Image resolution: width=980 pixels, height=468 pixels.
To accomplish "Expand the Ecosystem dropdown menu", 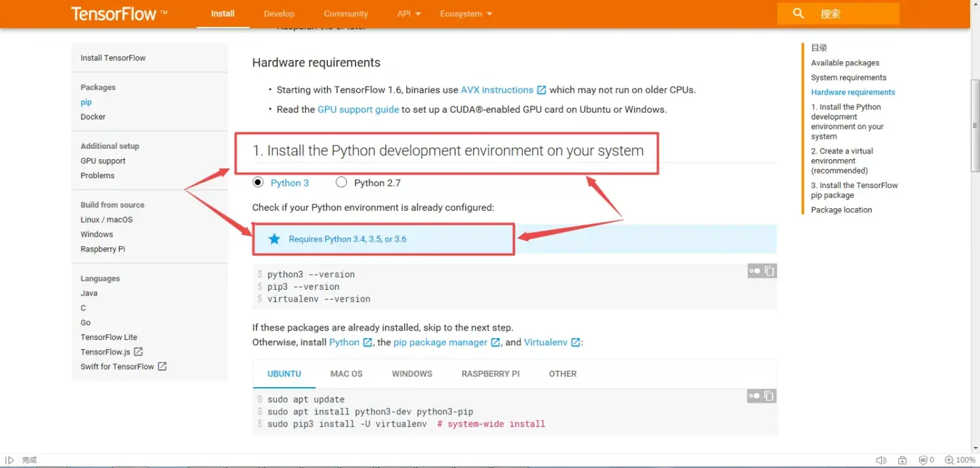I will [466, 14].
